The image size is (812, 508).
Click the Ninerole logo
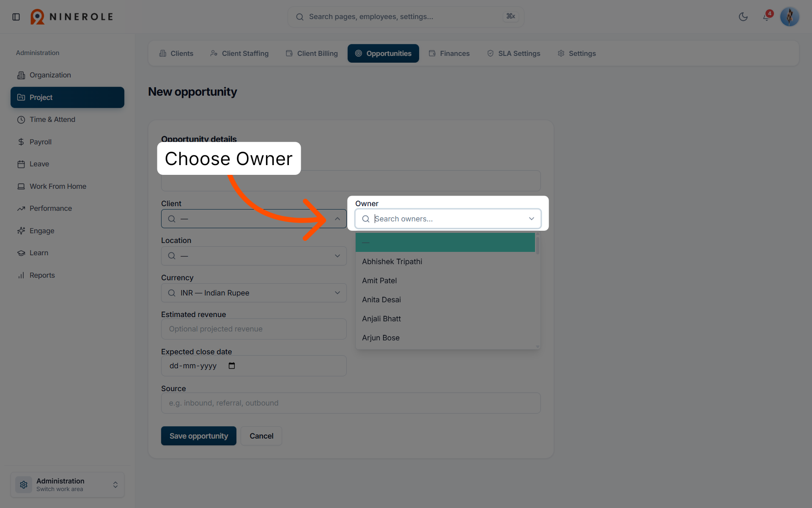tap(71, 17)
